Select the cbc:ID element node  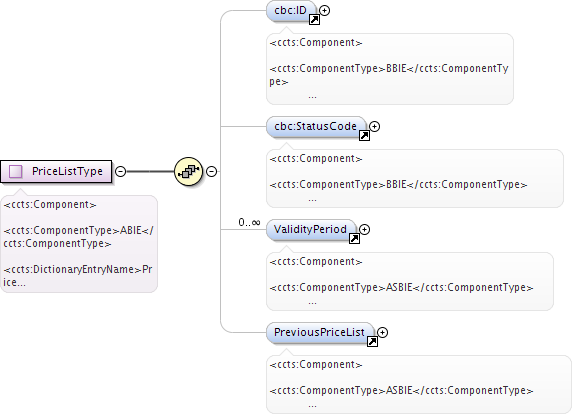(291, 11)
